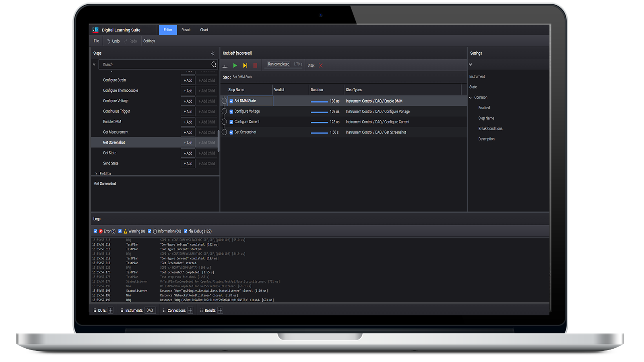Collapse the Steps panel with the double chevron
The width and height of the screenshot is (644, 362).
(213, 53)
